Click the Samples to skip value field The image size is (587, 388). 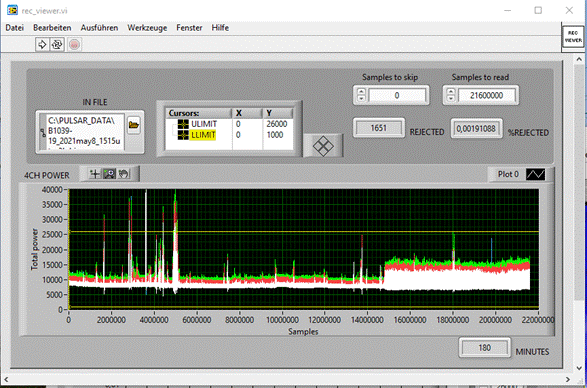[x=397, y=96]
